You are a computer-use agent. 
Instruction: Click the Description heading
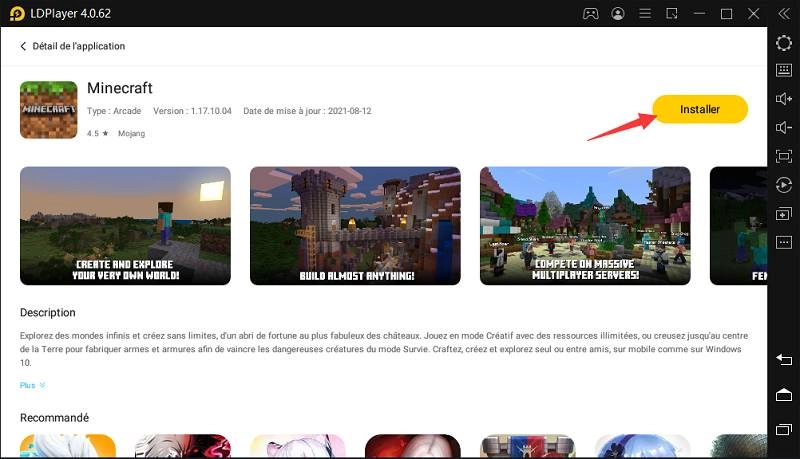coord(47,313)
